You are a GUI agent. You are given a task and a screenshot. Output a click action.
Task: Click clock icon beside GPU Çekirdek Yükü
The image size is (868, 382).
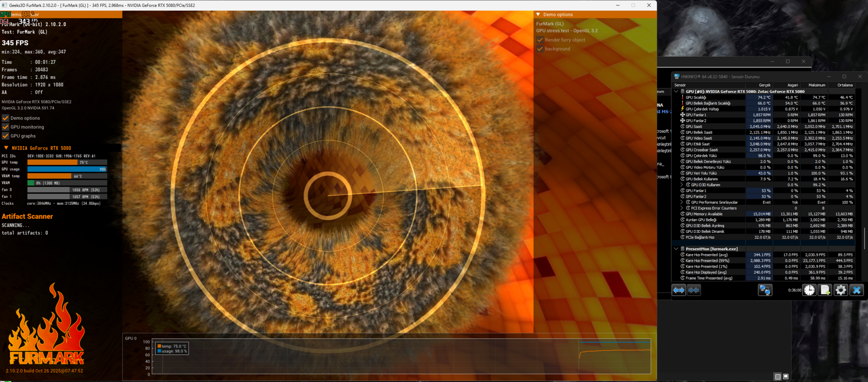pyautogui.click(x=683, y=156)
